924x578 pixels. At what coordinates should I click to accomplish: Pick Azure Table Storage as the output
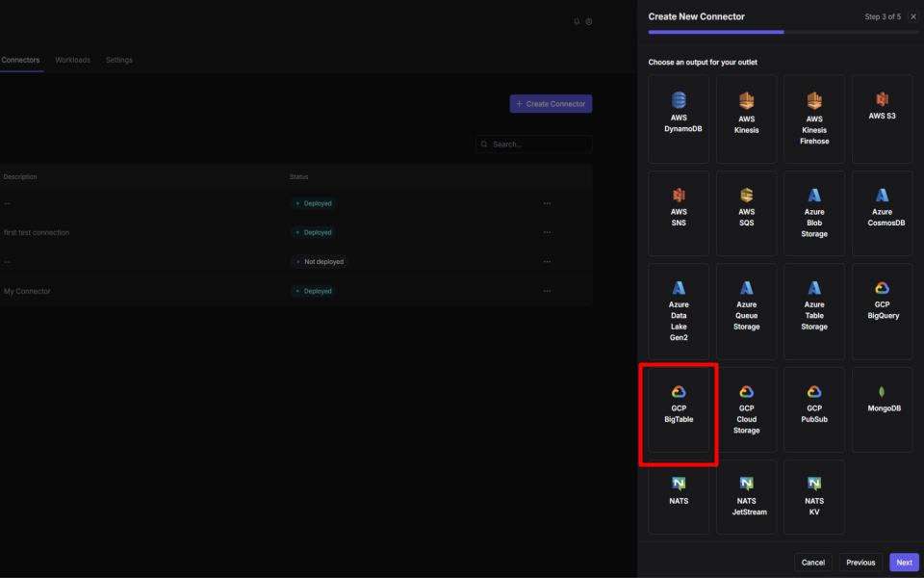pyautogui.click(x=814, y=311)
